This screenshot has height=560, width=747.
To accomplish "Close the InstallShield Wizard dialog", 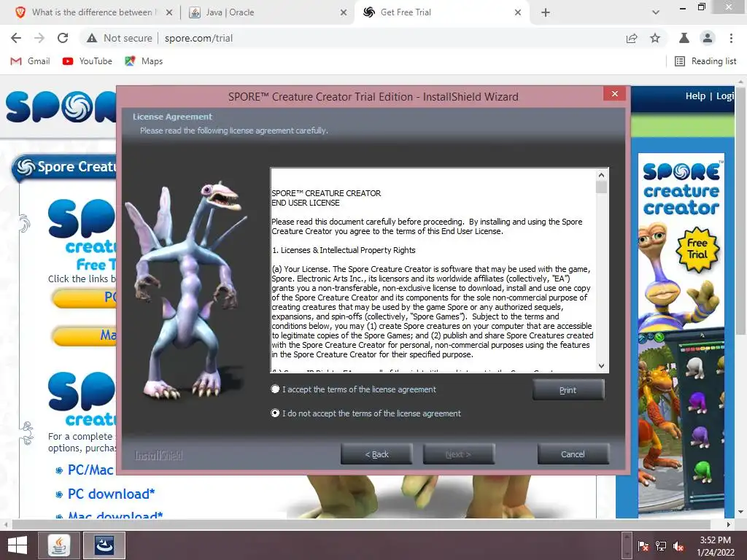I will (x=614, y=94).
